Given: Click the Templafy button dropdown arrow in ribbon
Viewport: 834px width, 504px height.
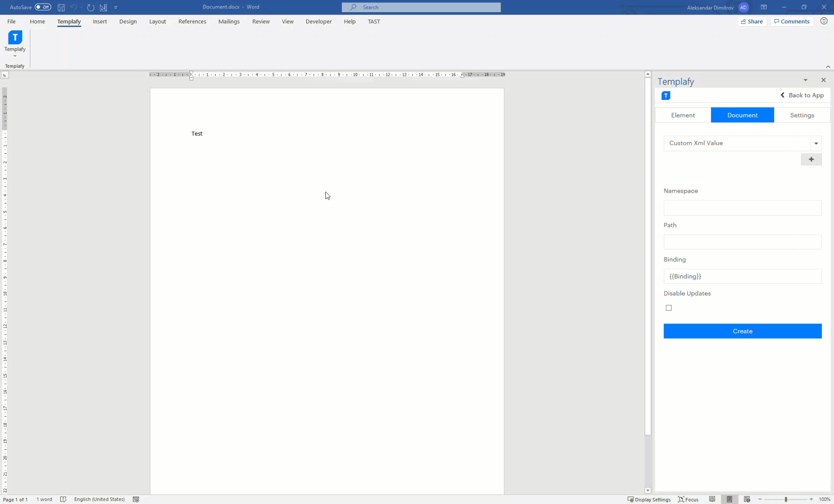Looking at the screenshot, I should tap(15, 56).
